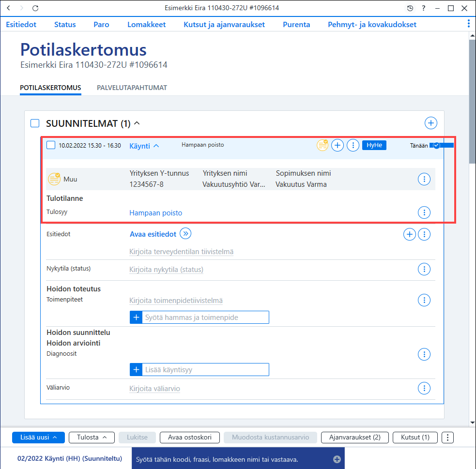Click scrollbar down arrow
Image resolution: width=476 pixels, height=469 pixels.
[472, 423]
